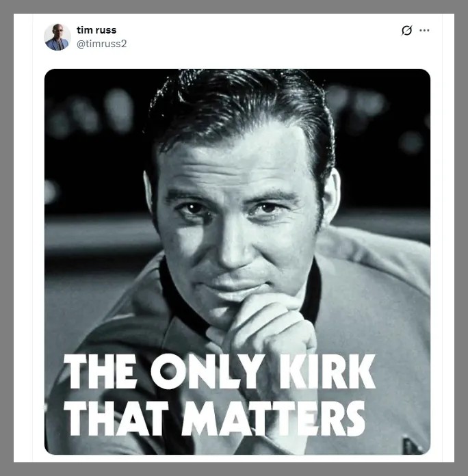Screen dimensions: 468x476
Task: Open the "Only Kirk That Matters" image
Action: tap(237, 261)
